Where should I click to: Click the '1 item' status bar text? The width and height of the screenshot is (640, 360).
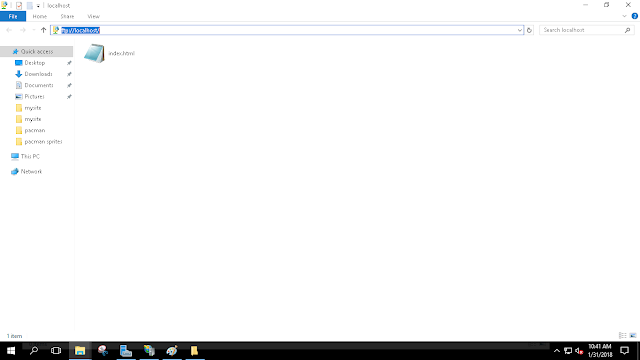[14, 336]
